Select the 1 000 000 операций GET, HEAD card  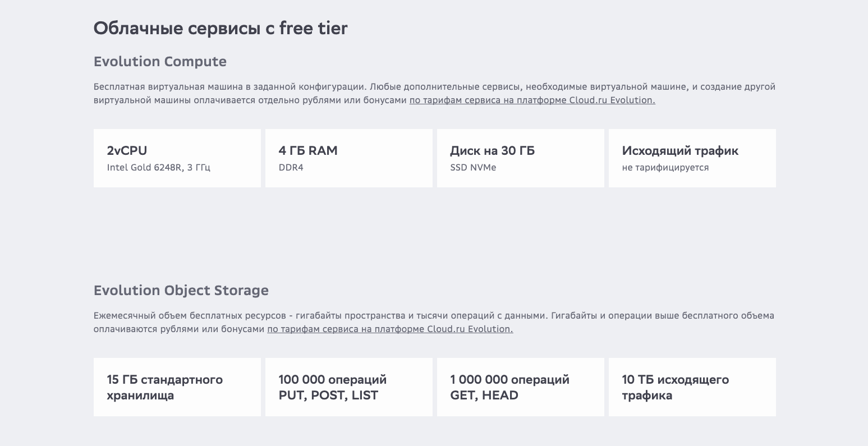click(x=520, y=387)
